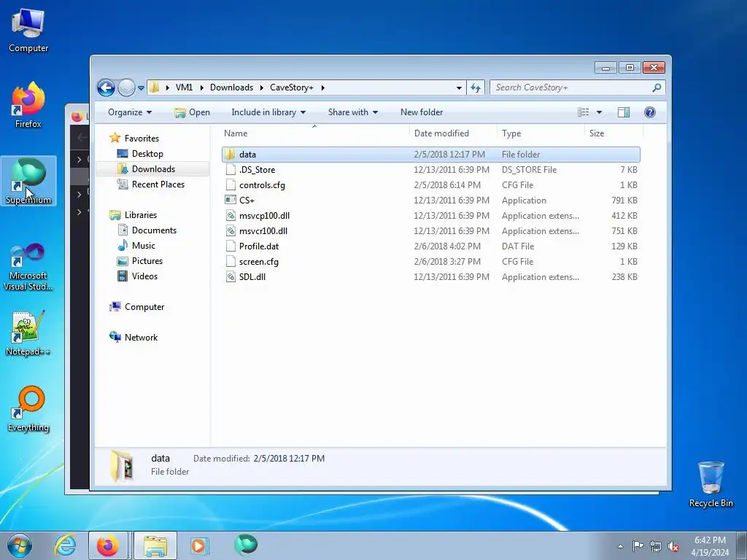The image size is (747, 560).
Task: Open Downloads in the navigation pane
Action: coord(153,169)
